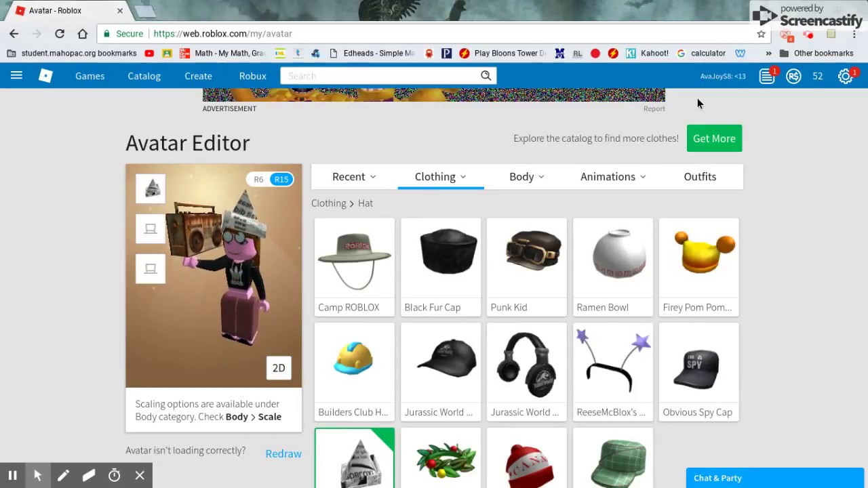Open Catalog in the top navigation
The height and width of the screenshot is (488, 868).
coord(144,76)
